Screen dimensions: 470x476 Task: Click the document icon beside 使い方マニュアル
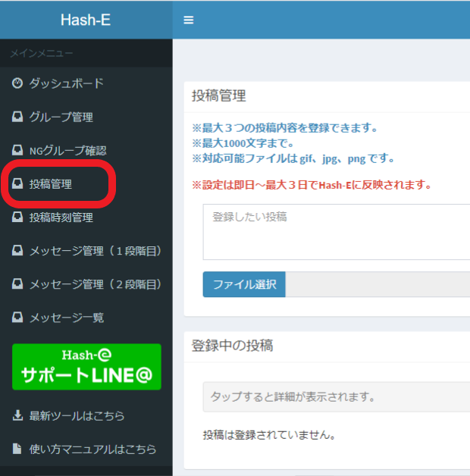[x=17, y=449]
